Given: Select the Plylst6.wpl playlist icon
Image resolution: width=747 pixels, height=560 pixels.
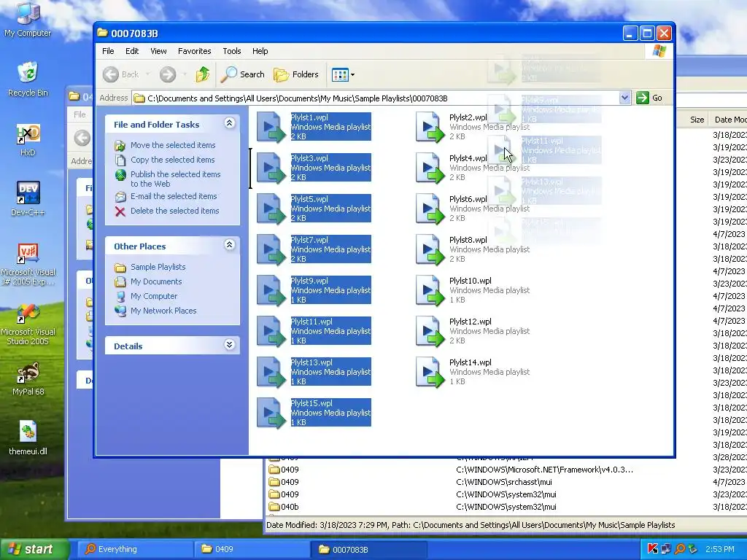Looking at the screenshot, I should click(430, 209).
